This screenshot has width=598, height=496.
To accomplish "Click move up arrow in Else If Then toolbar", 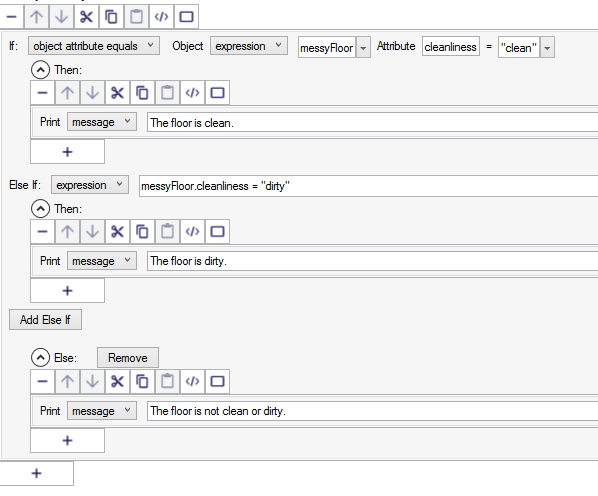I will [x=68, y=231].
